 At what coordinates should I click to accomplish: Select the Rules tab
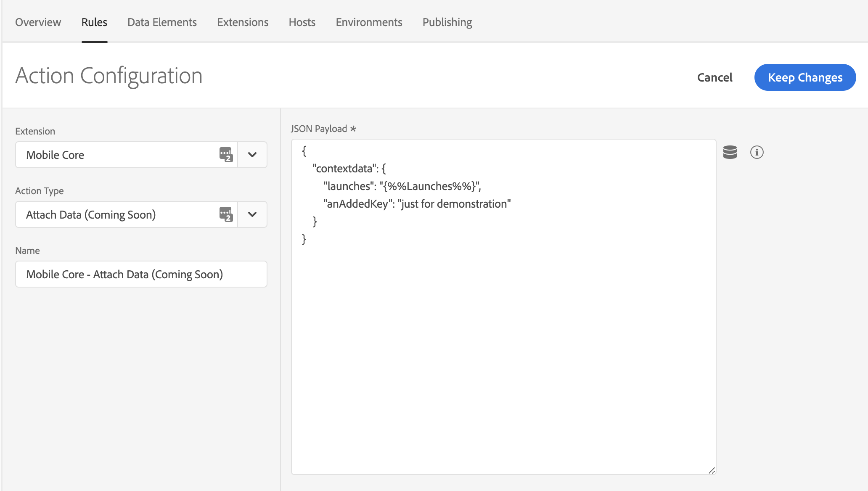pyautogui.click(x=94, y=22)
